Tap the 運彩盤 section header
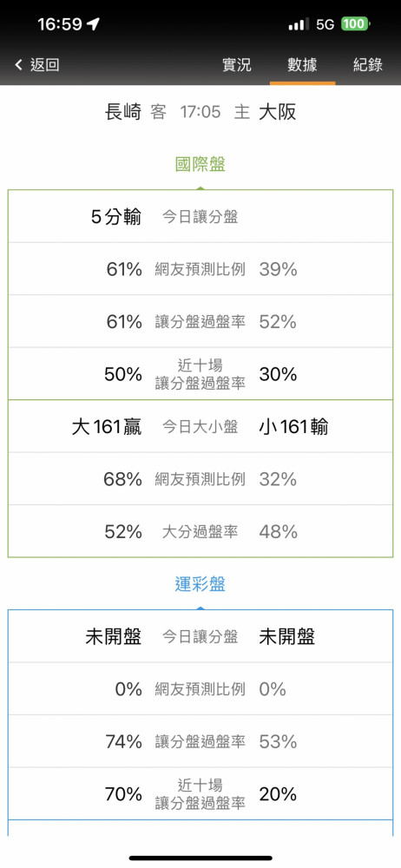The image size is (401, 868). (x=200, y=584)
